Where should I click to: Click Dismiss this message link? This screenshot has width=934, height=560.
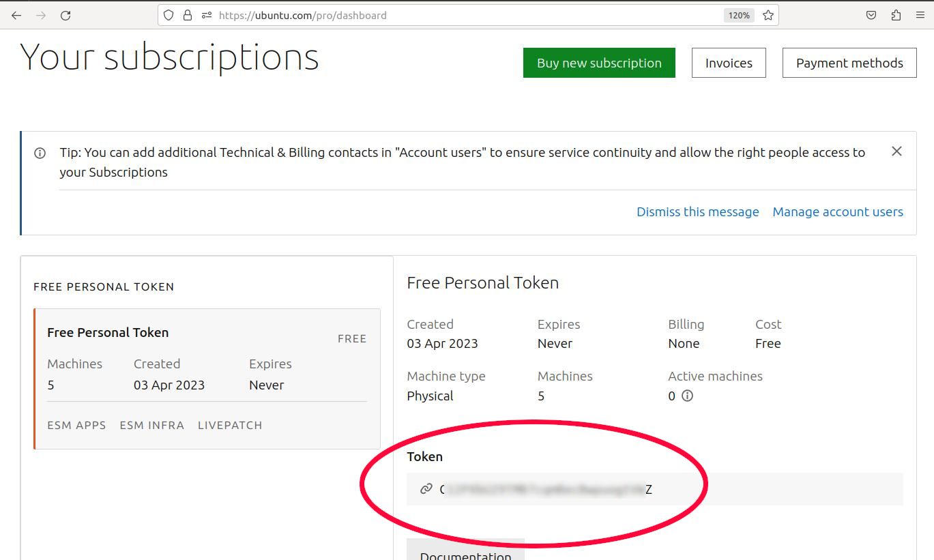click(697, 212)
